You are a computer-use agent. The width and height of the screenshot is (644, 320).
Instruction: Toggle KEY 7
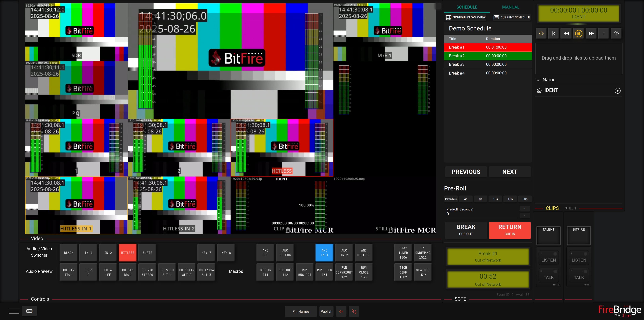tap(206, 253)
